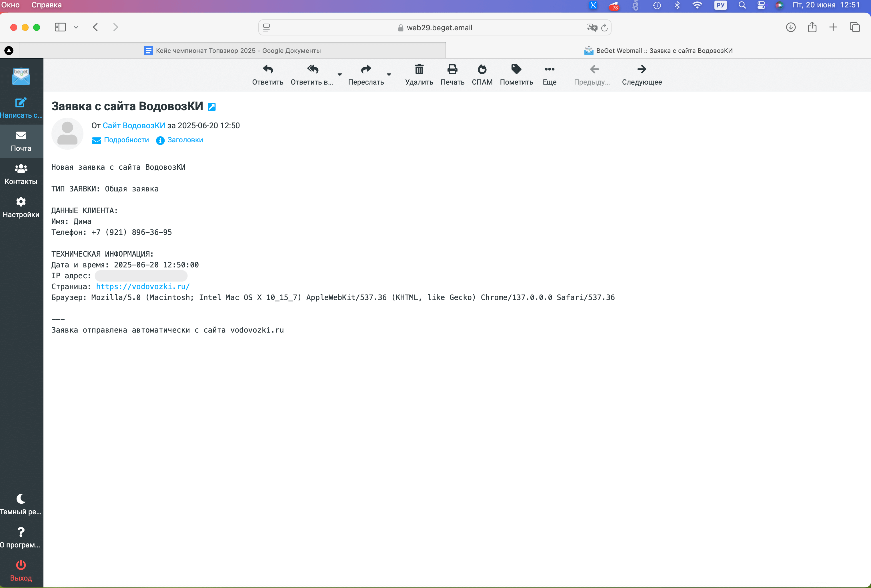
Task: Open the Справка menu
Action: pyautogui.click(x=47, y=5)
